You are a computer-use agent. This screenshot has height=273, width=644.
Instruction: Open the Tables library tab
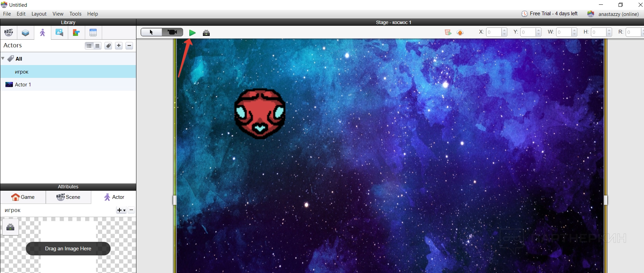[x=93, y=33]
